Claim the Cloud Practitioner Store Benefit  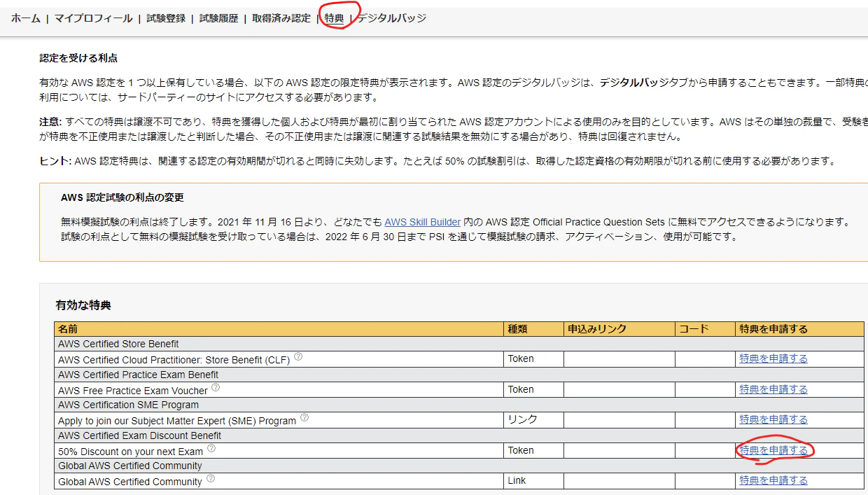pyautogui.click(x=773, y=358)
